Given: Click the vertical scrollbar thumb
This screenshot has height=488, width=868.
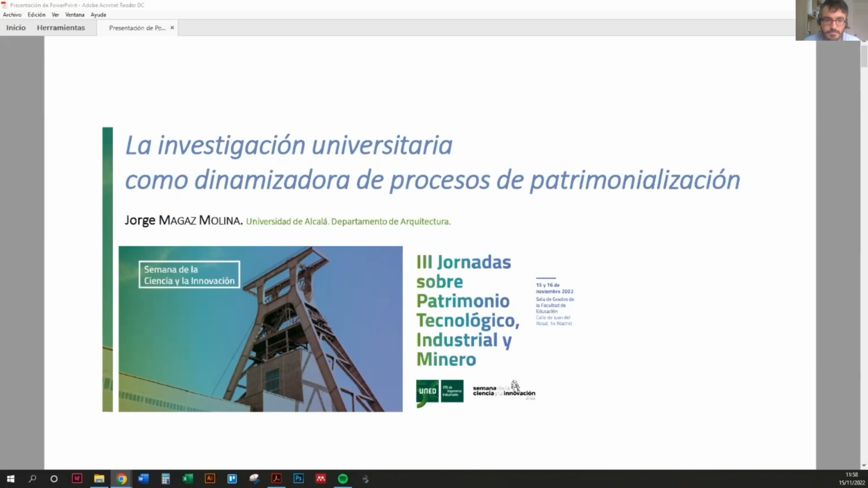Looking at the screenshot, I should [864, 56].
